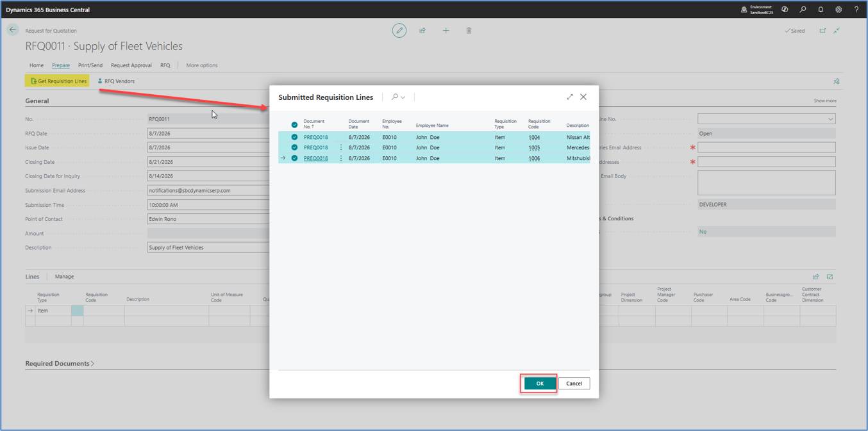868x431 pixels.
Task: Click the Description field Supply of Fleet Vehicles
Action: coord(208,247)
